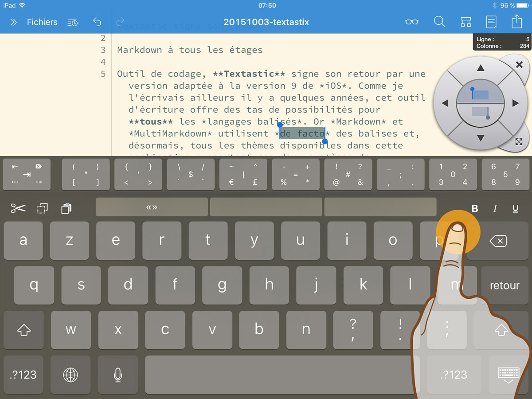Screen dimensions: 532x399
Task: Move the cursor right with the wheel
Action: pyautogui.click(x=515, y=103)
